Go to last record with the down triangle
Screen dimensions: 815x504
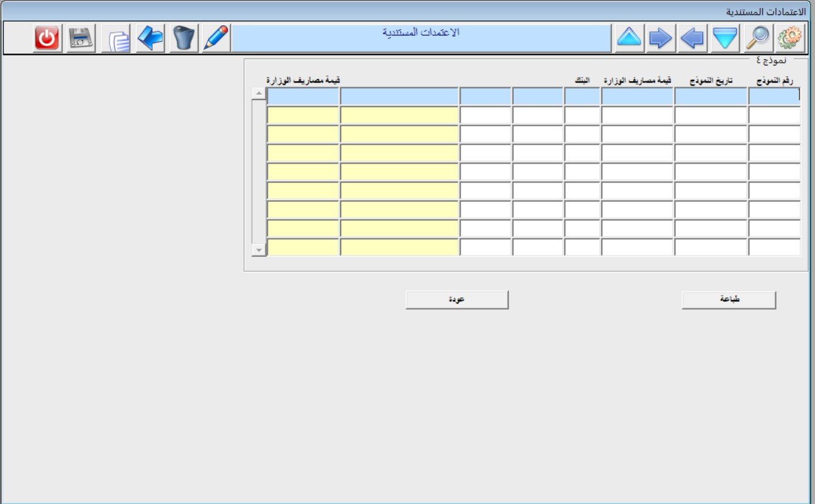coord(725,37)
